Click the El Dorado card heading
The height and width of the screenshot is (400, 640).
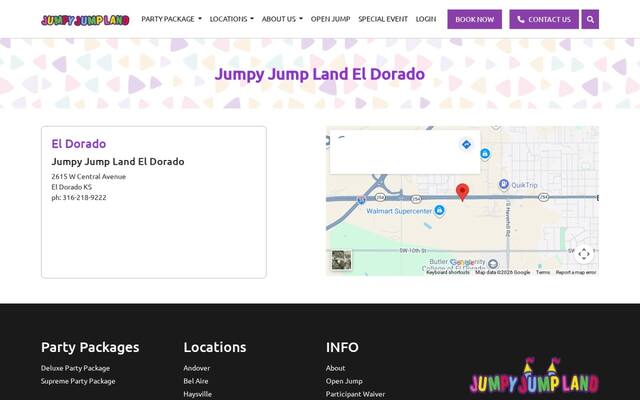pyautogui.click(x=78, y=144)
